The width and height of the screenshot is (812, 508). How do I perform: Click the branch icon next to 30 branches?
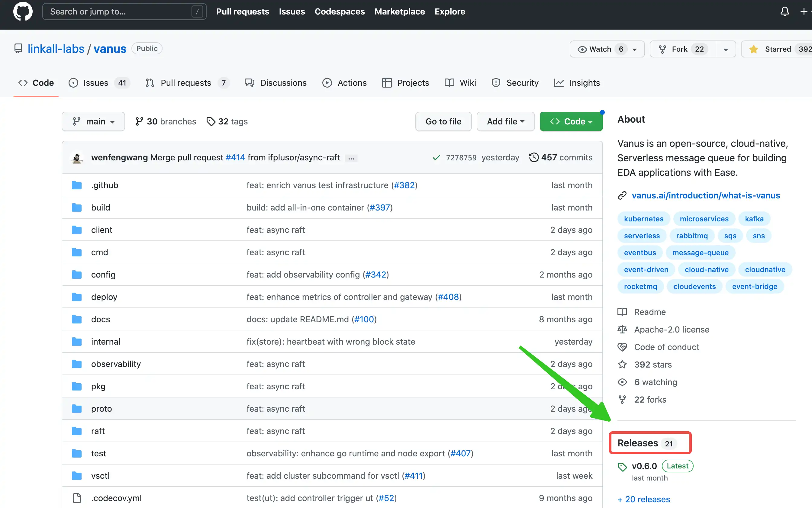click(x=139, y=121)
